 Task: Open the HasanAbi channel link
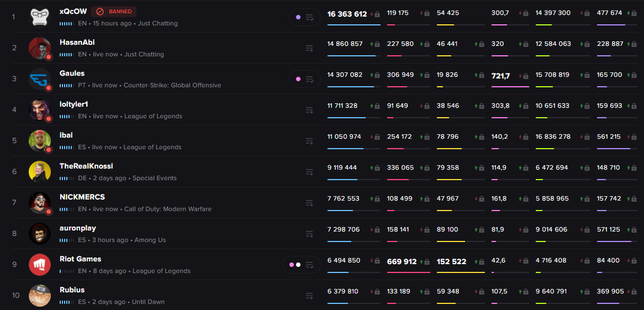(x=77, y=43)
